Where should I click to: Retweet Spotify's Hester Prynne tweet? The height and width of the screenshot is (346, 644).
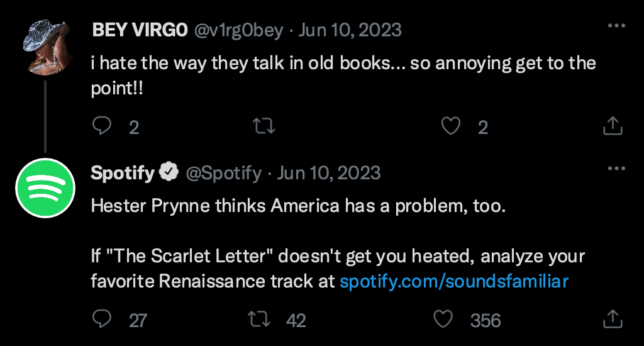pyautogui.click(x=258, y=319)
